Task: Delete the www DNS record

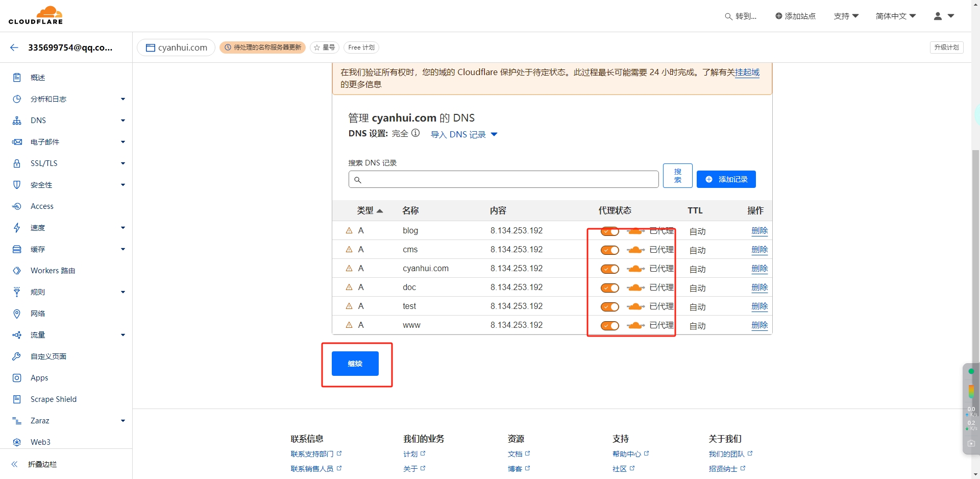Action: pos(759,325)
